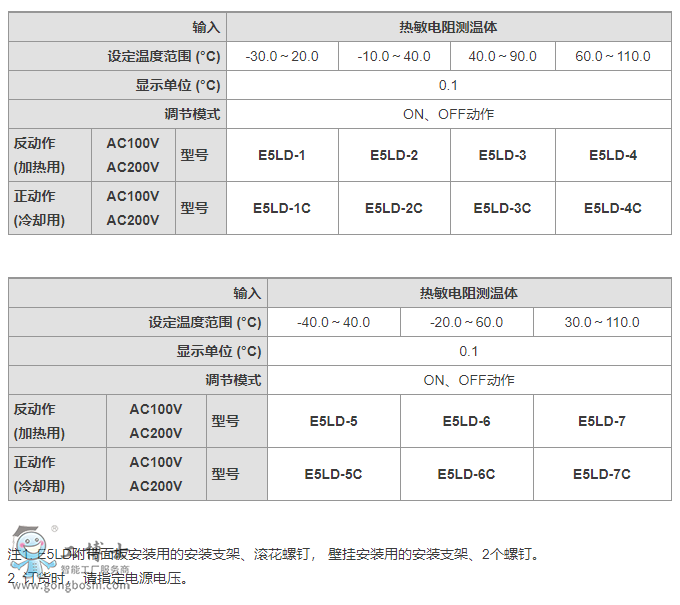The height and width of the screenshot is (605, 680).
Task: Select the -40.0～40.0 range in second table
Action: [x=333, y=322]
